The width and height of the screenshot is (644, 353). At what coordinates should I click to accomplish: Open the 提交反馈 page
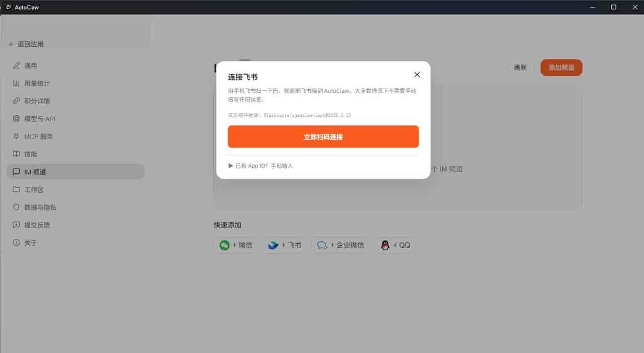[x=75, y=225]
